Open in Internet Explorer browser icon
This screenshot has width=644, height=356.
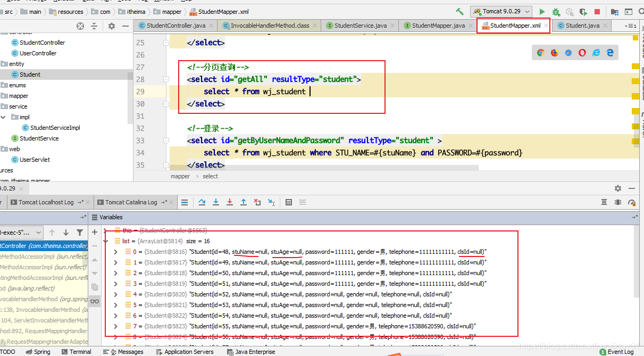click(596, 52)
